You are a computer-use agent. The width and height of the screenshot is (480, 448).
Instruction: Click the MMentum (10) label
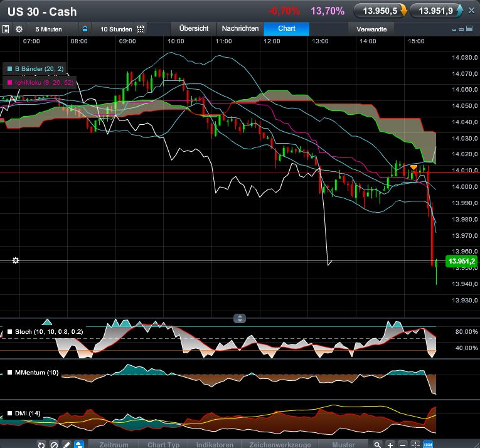coord(37,372)
